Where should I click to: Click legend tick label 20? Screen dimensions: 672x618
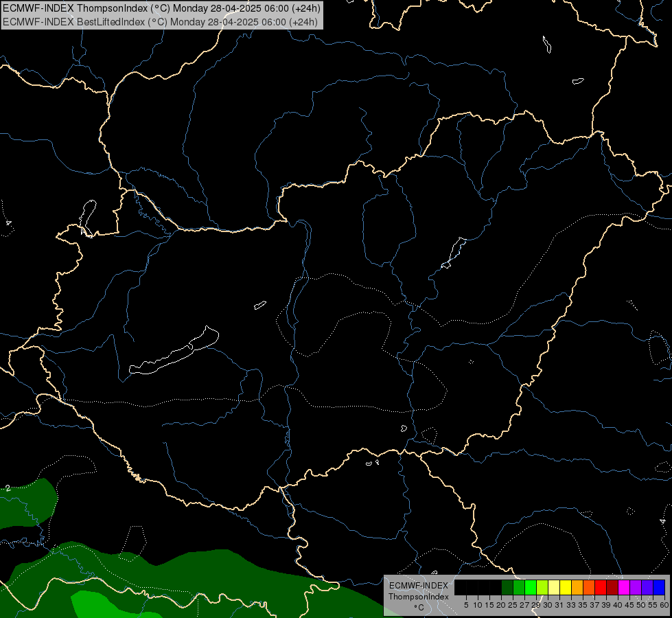tap(501, 605)
